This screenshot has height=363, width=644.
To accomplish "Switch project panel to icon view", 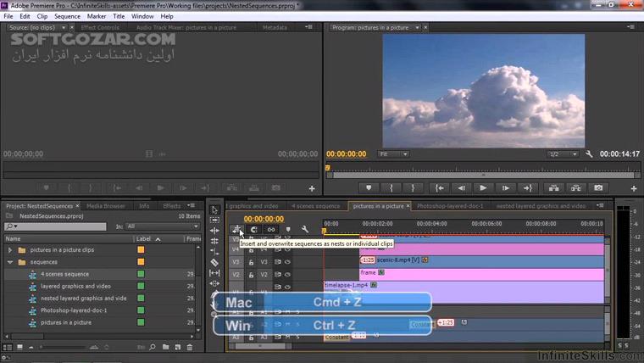I will click(x=19, y=348).
